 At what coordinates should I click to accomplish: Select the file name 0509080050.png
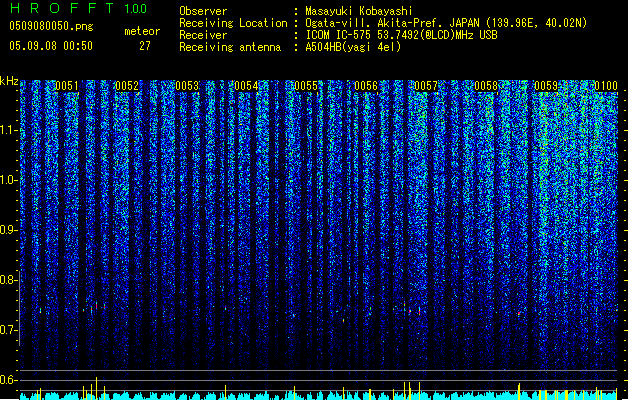tap(51, 26)
